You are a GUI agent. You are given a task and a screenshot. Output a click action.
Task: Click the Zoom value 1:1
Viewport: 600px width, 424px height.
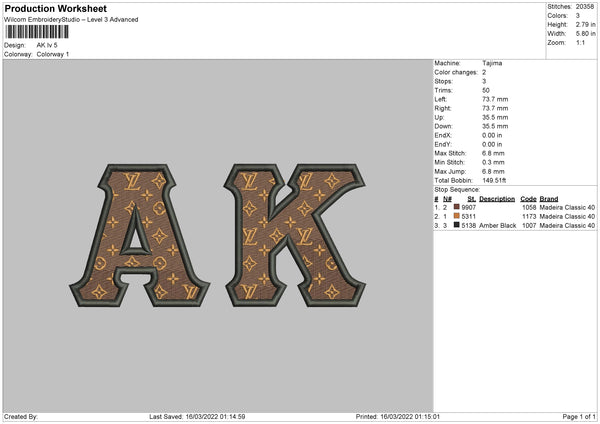coord(580,42)
